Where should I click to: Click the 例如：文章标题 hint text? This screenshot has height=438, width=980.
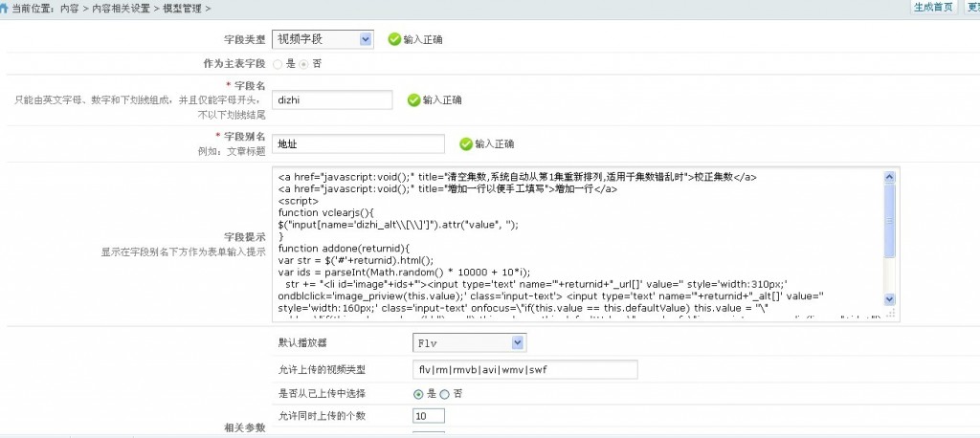click(x=232, y=151)
